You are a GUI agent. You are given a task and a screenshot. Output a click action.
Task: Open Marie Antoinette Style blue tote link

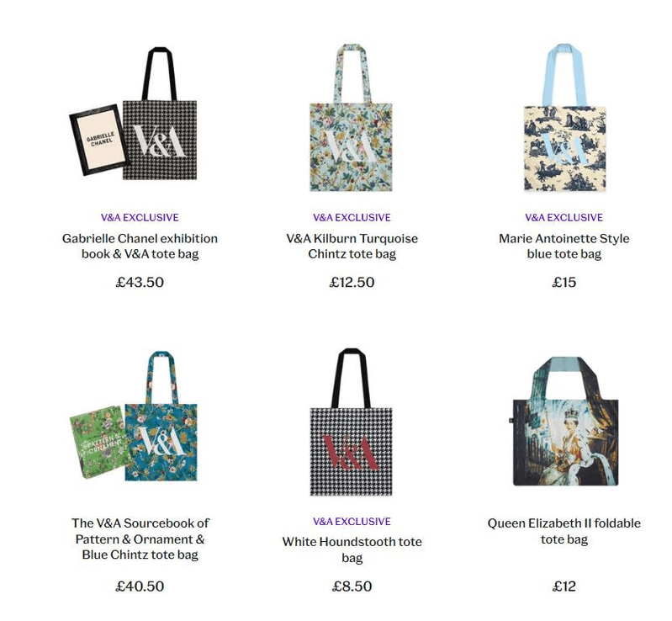[564, 247]
